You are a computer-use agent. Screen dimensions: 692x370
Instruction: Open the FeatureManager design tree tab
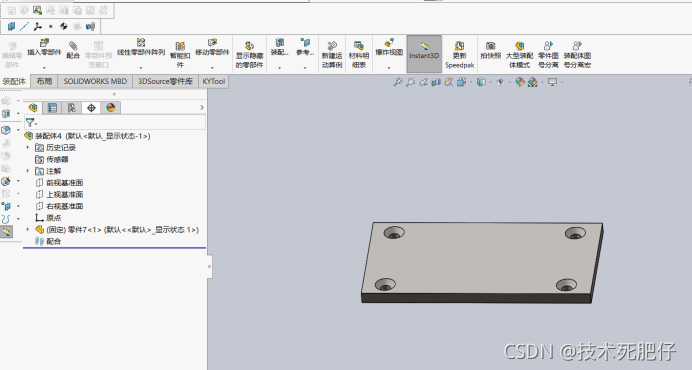33,108
